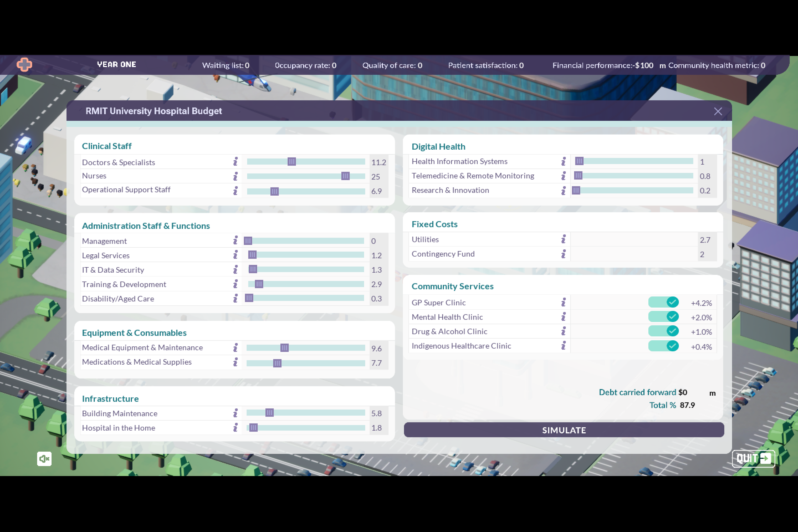Click 'Financial performance' status text

[x=603, y=65]
